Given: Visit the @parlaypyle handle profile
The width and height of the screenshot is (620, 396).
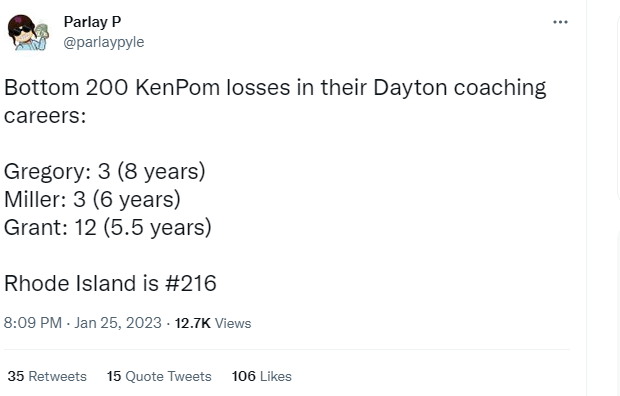Looking at the screenshot, I should click(104, 42).
